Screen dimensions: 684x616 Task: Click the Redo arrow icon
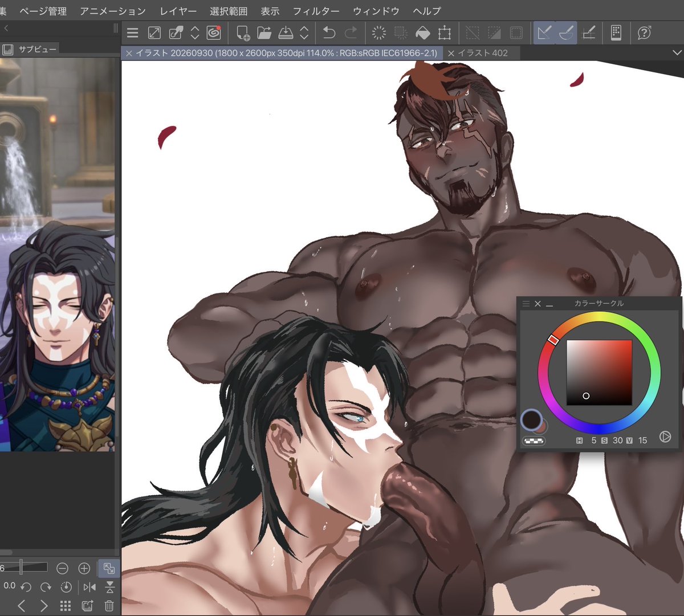tap(351, 33)
